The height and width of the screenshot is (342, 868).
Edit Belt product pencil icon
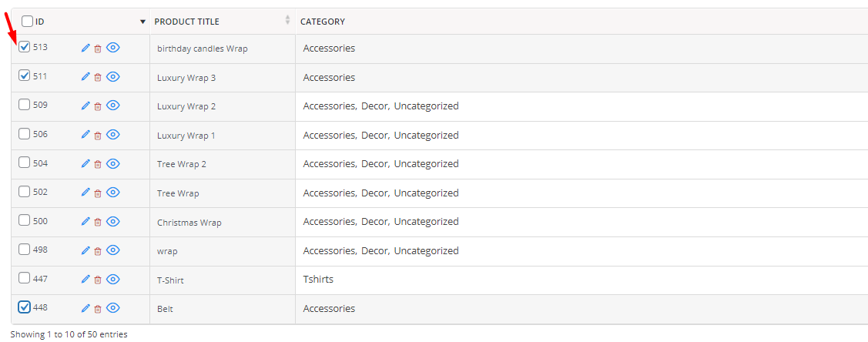click(x=85, y=308)
